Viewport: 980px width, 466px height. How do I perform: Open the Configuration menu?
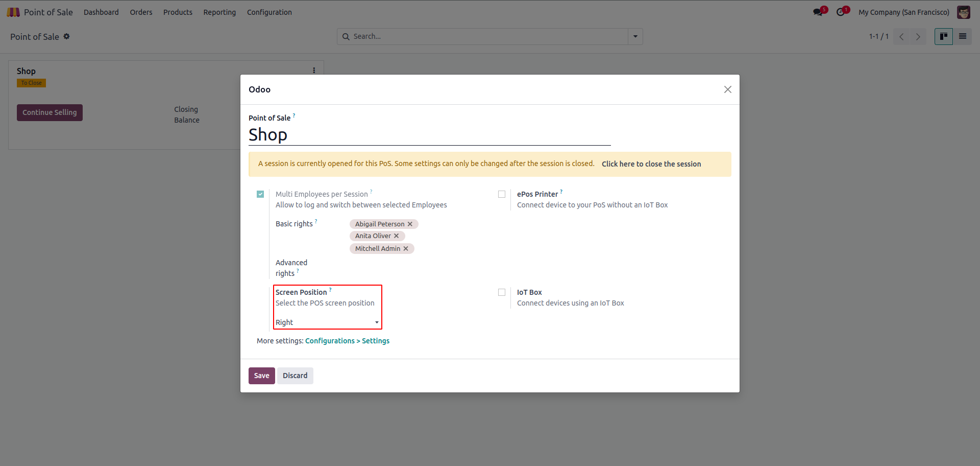tap(269, 12)
